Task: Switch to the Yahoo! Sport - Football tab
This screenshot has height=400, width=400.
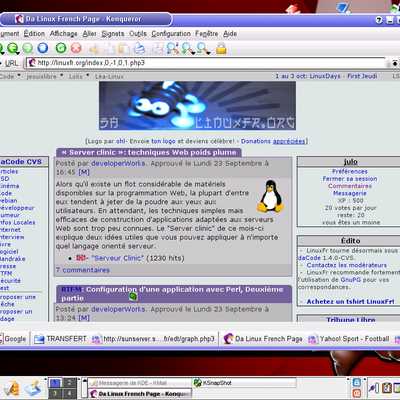Action: click(349, 339)
